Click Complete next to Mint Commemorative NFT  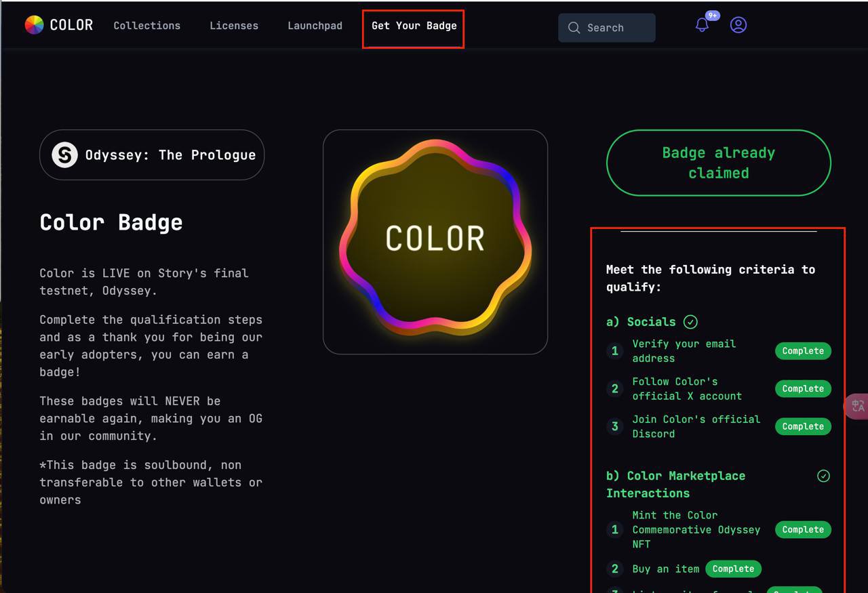pos(803,529)
